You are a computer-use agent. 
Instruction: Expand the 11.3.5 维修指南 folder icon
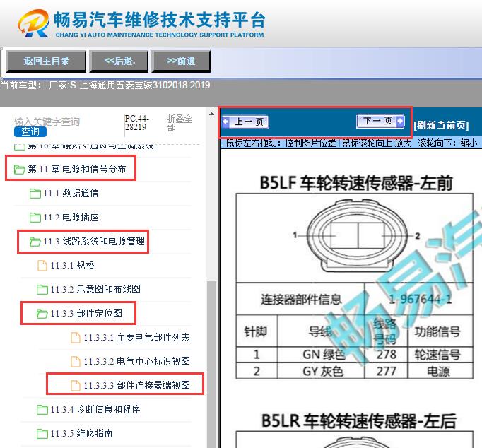42,434
